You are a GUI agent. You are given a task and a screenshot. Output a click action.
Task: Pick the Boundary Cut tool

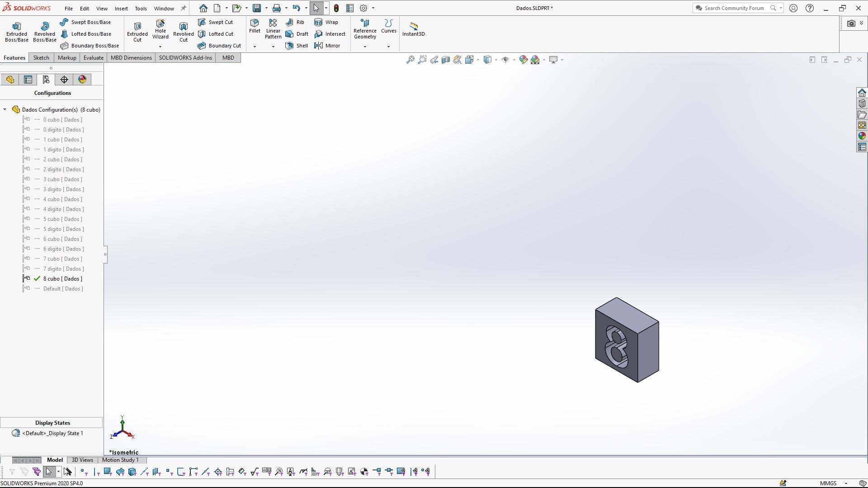click(x=219, y=46)
